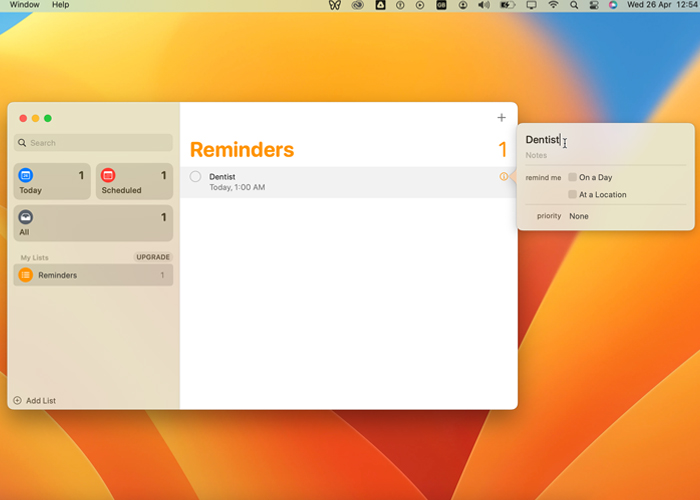Open the GB input source menu
Screen dimensions: 700x500
point(441,5)
